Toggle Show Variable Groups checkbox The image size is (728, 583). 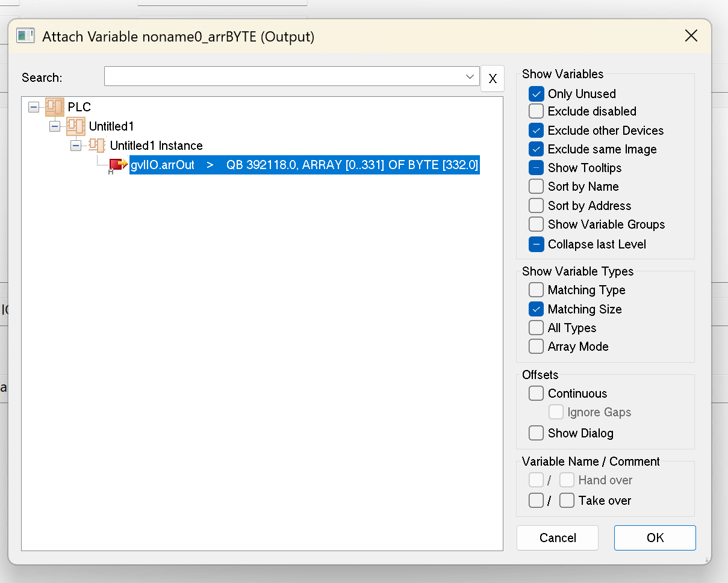click(536, 224)
